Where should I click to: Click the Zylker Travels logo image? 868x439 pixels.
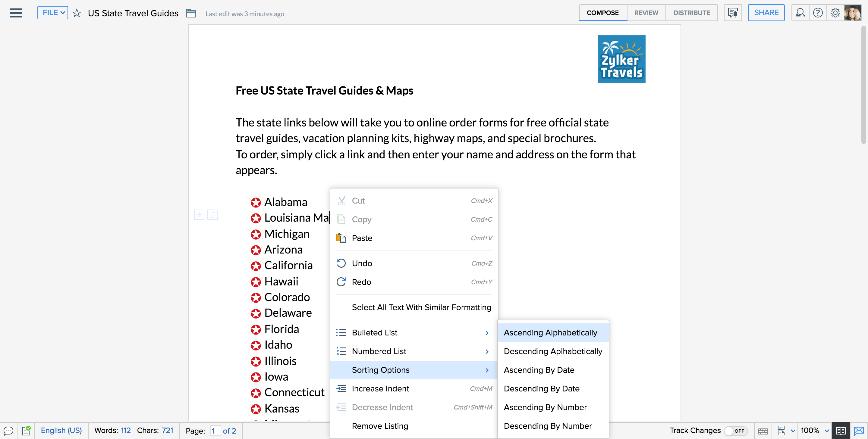coord(621,59)
